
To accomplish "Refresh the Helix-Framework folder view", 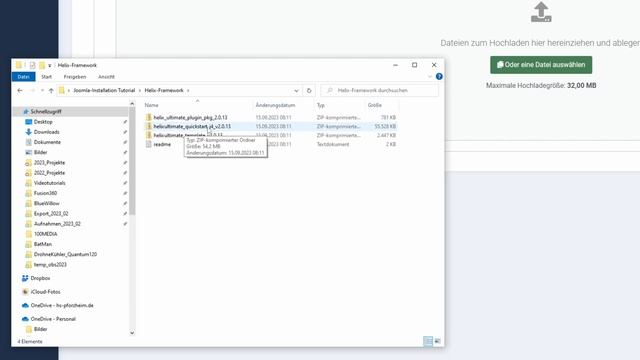I will (309, 91).
